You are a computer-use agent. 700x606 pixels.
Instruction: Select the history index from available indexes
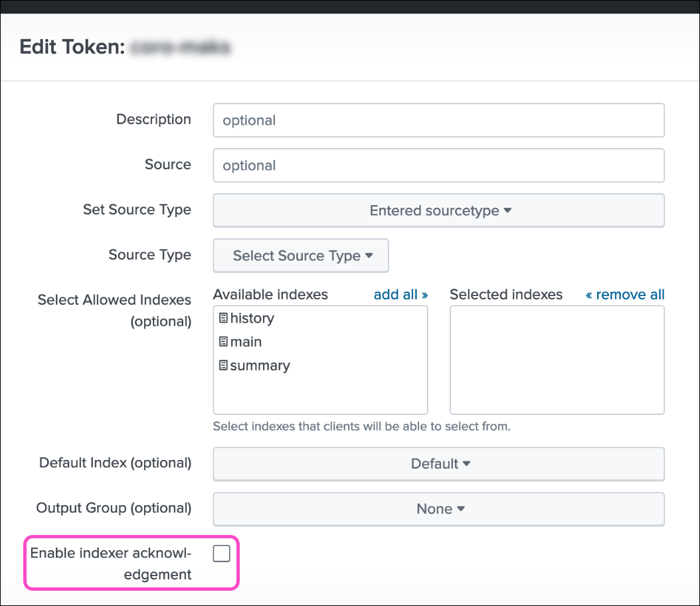pyautogui.click(x=252, y=318)
